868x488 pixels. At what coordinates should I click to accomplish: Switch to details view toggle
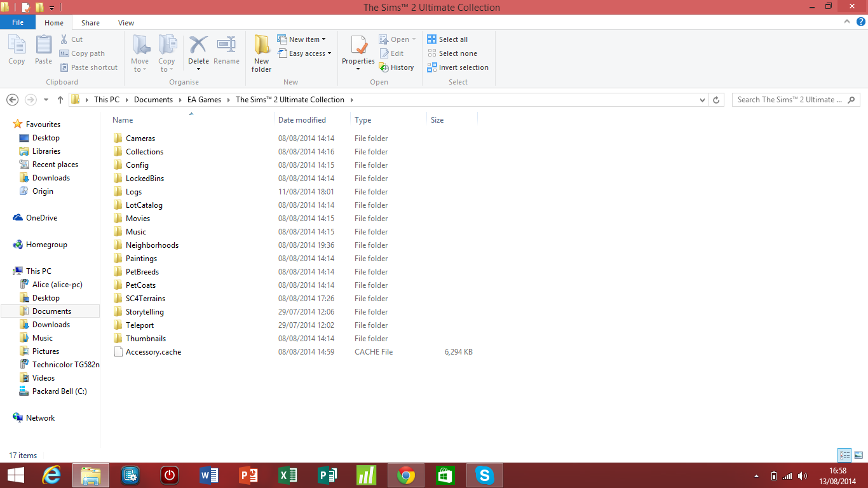[x=844, y=455]
